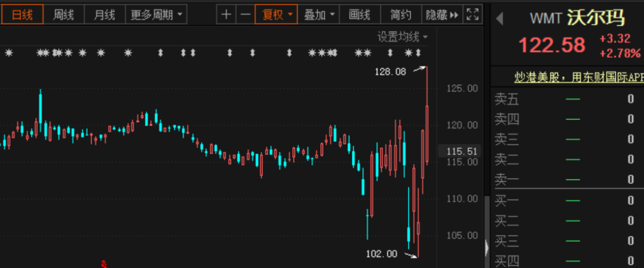Click the red marker at the chart bottom
This screenshot has width=644, height=268.
tap(104, 263)
